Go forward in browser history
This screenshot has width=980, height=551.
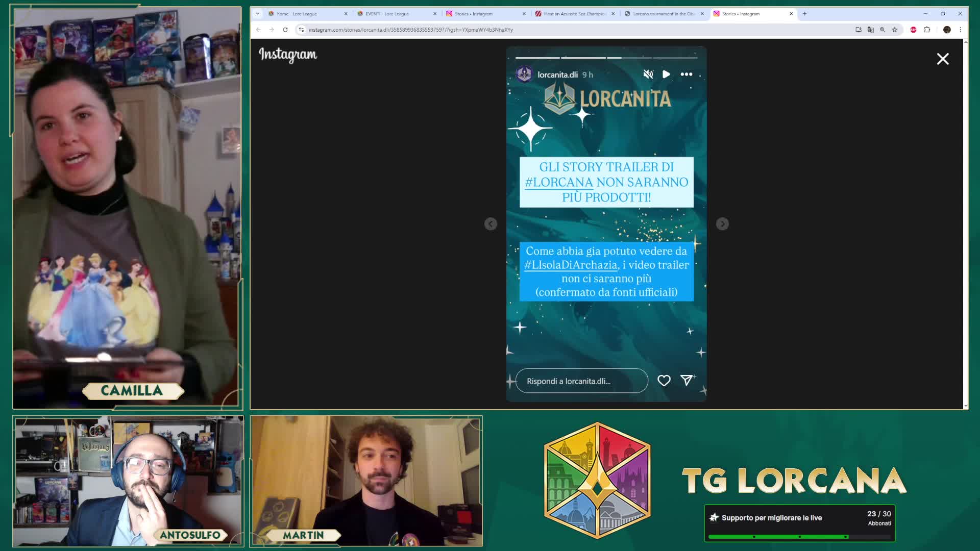[272, 30]
